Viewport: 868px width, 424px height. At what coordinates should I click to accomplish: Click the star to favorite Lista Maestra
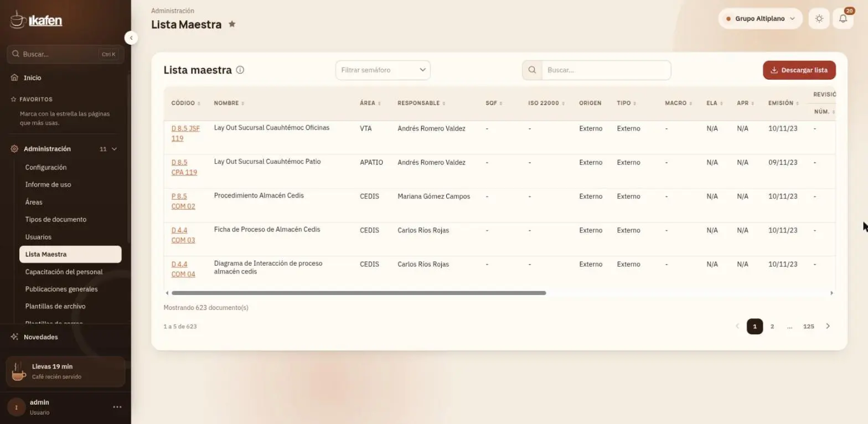[232, 24]
